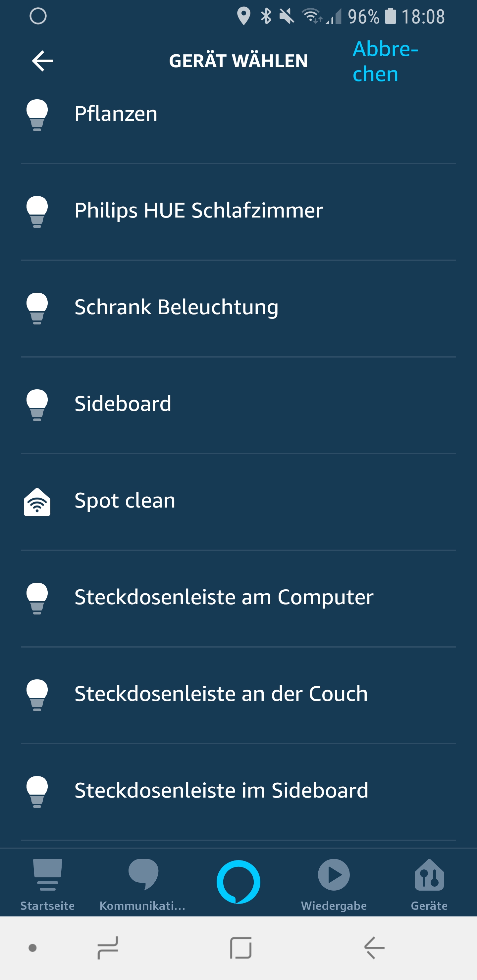Tap the back arrow in the header
Image resolution: width=477 pixels, height=980 pixels.
tap(42, 61)
